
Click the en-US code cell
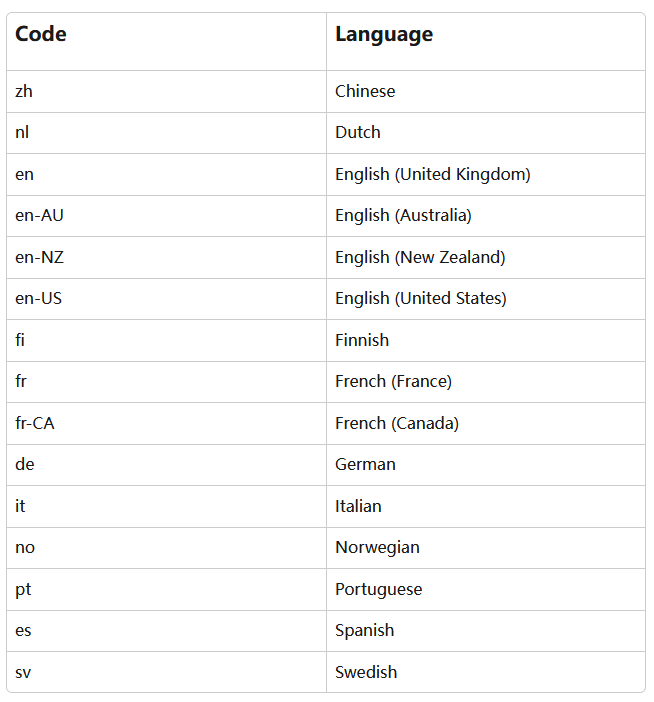pyautogui.click(x=38, y=298)
